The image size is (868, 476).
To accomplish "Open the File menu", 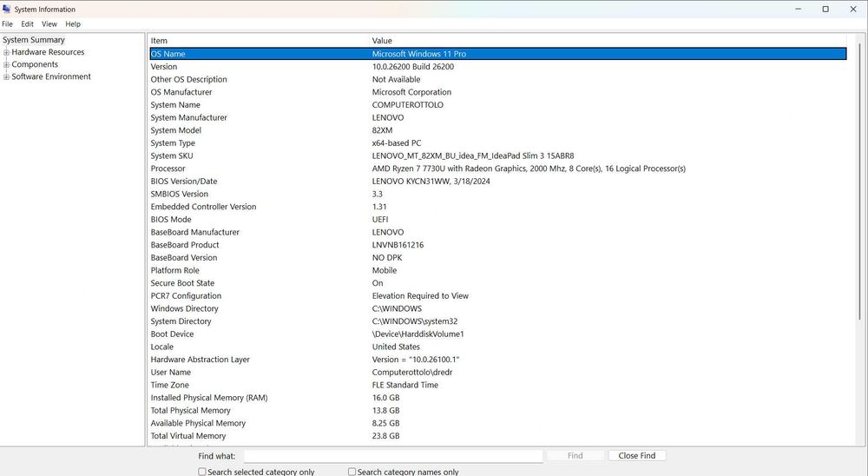I will point(7,23).
